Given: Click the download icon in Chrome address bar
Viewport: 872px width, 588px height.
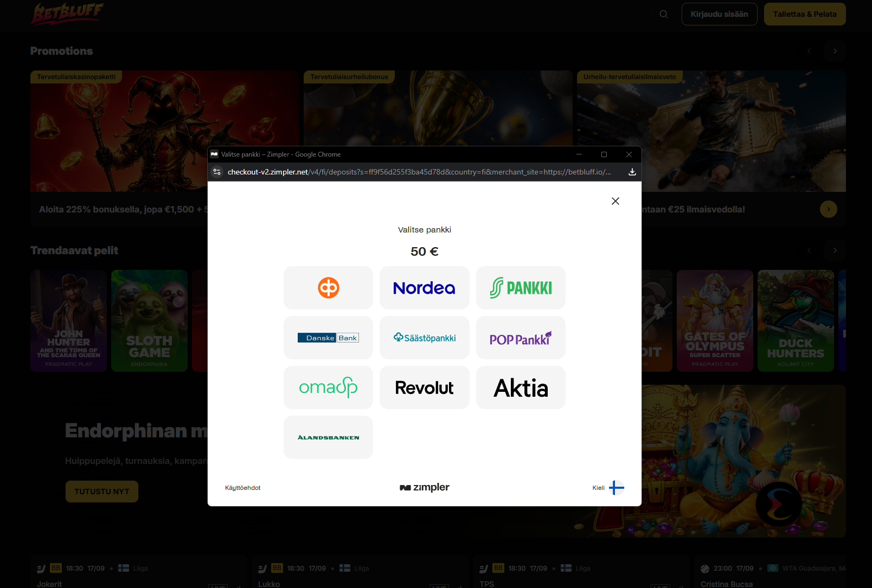Looking at the screenshot, I should (632, 172).
